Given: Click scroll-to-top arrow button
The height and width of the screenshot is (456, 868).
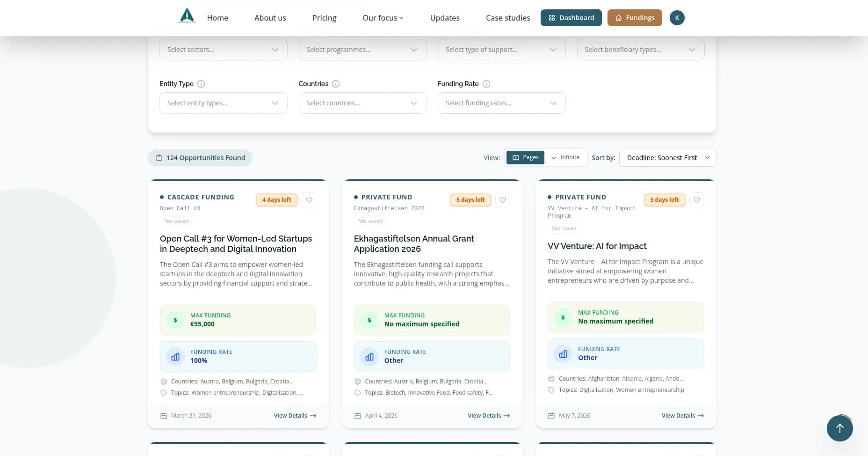Looking at the screenshot, I should (x=839, y=428).
